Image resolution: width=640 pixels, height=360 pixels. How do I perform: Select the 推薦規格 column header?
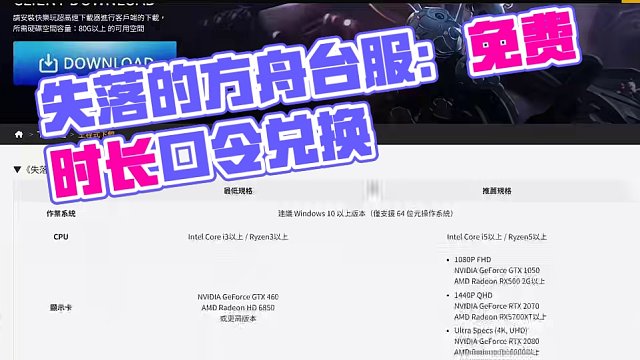(x=497, y=191)
